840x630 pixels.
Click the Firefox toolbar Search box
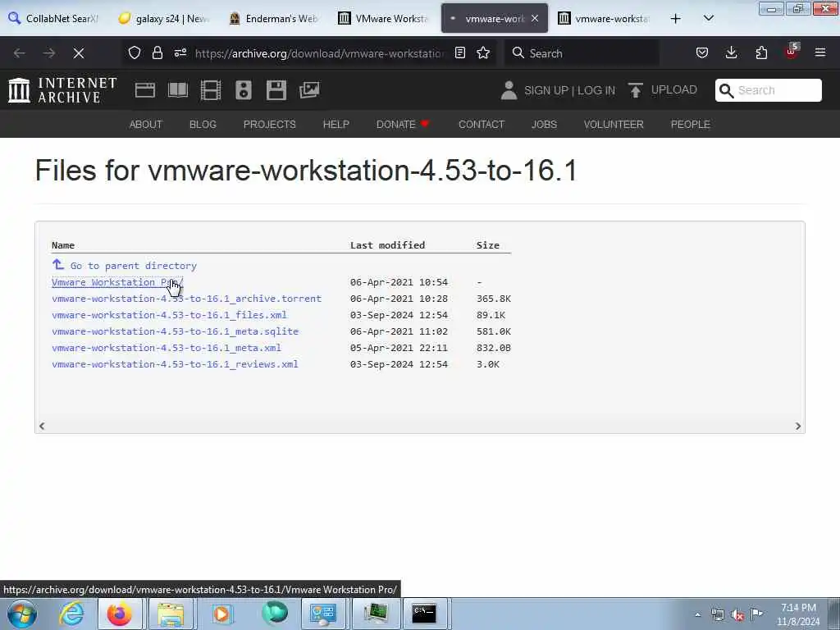(582, 53)
